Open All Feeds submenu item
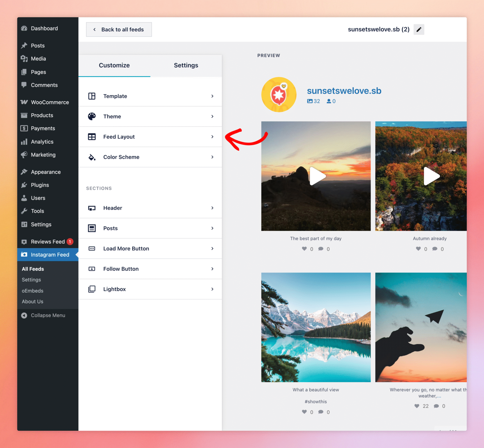 point(33,269)
